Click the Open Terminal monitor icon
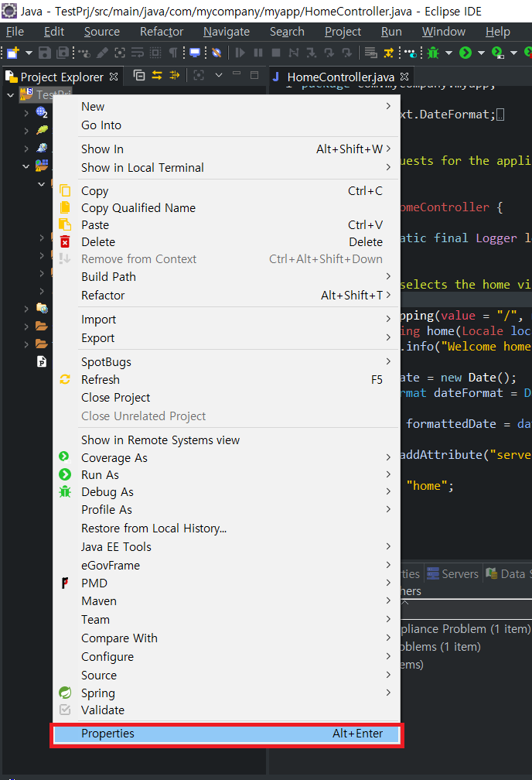This screenshot has width=532, height=780. [x=195, y=53]
